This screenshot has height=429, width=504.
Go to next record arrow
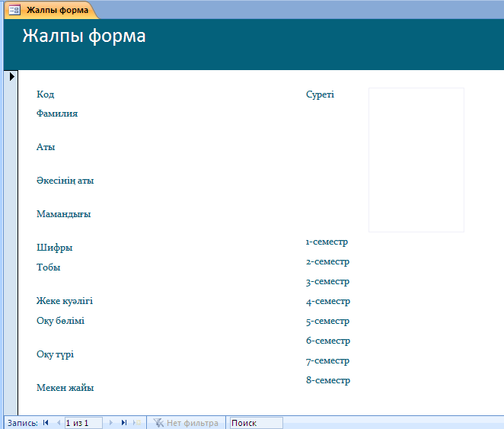[x=111, y=423]
